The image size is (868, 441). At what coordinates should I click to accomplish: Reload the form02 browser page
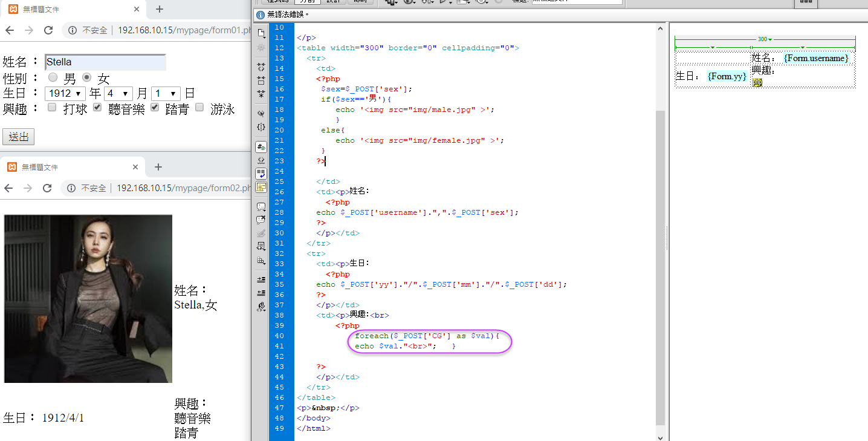pos(47,188)
